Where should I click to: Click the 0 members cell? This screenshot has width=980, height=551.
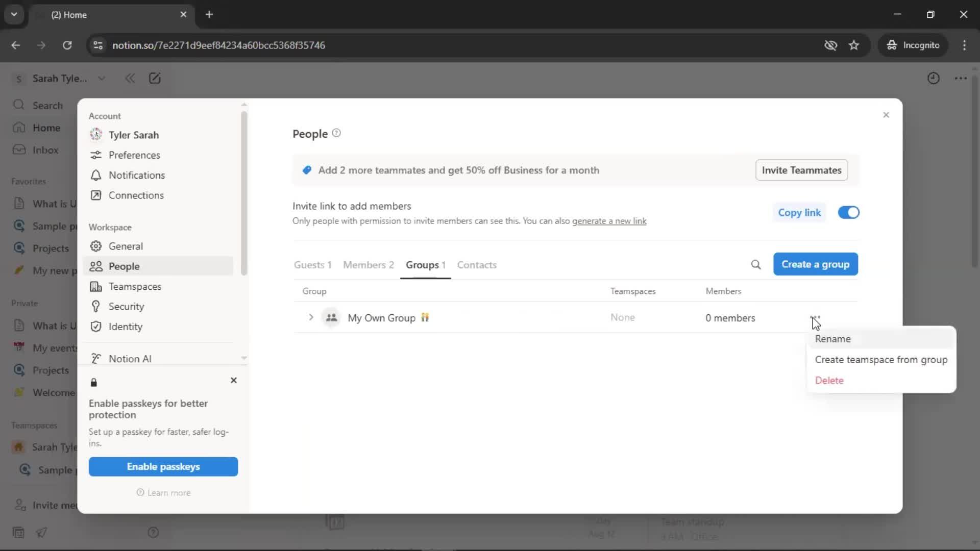(730, 318)
